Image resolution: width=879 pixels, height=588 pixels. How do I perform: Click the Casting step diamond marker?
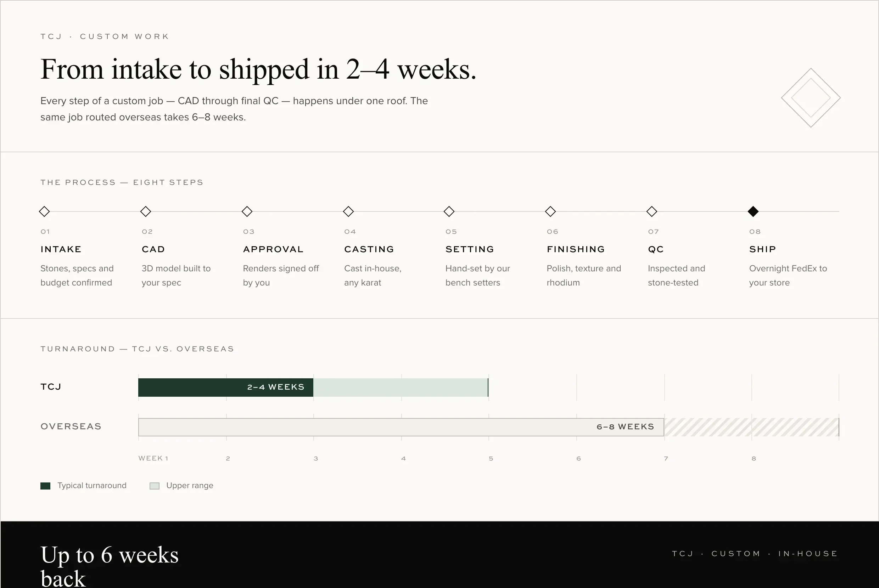coord(348,211)
